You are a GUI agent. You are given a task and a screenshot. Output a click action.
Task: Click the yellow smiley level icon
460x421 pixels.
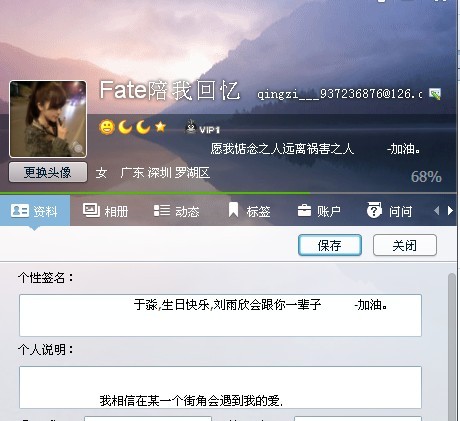(x=107, y=127)
